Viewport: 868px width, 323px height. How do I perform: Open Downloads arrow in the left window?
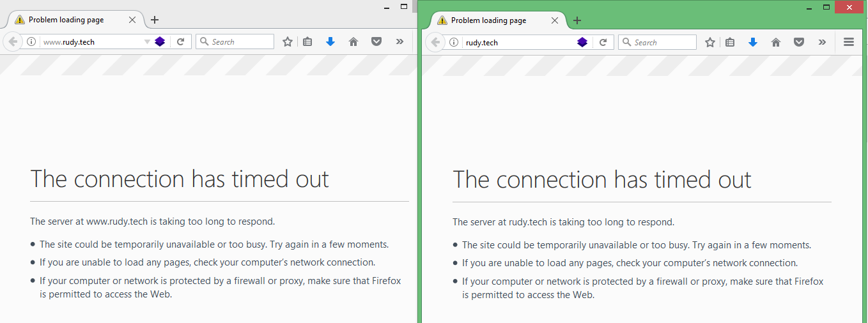click(x=330, y=41)
